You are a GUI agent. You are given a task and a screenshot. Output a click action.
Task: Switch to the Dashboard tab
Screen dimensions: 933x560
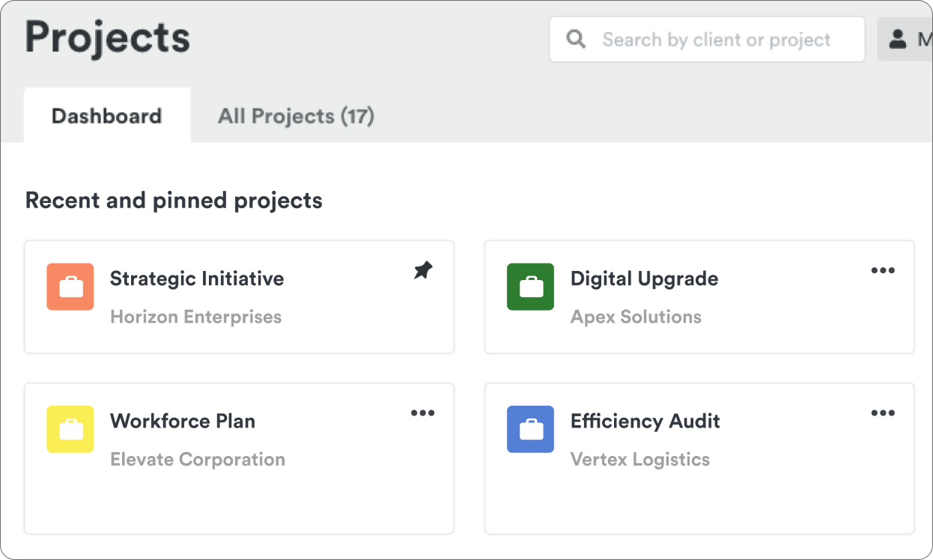point(106,116)
